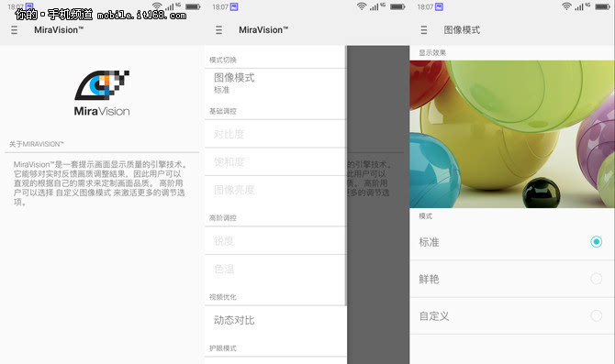
Task: Click the 鲜艳 option label text
Action: 429,279
